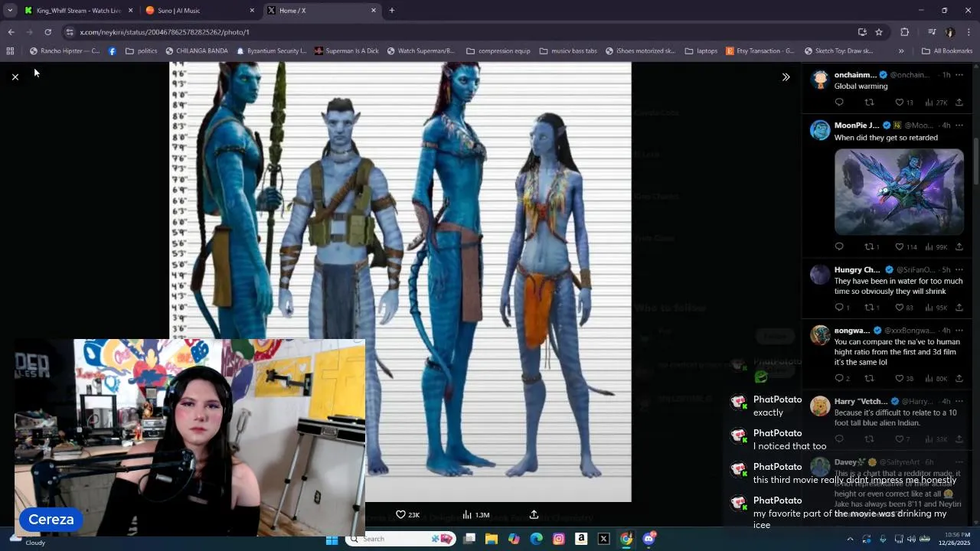
Task: Open File Explorer from the taskbar
Action: pyautogui.click(x=492, y=539)
